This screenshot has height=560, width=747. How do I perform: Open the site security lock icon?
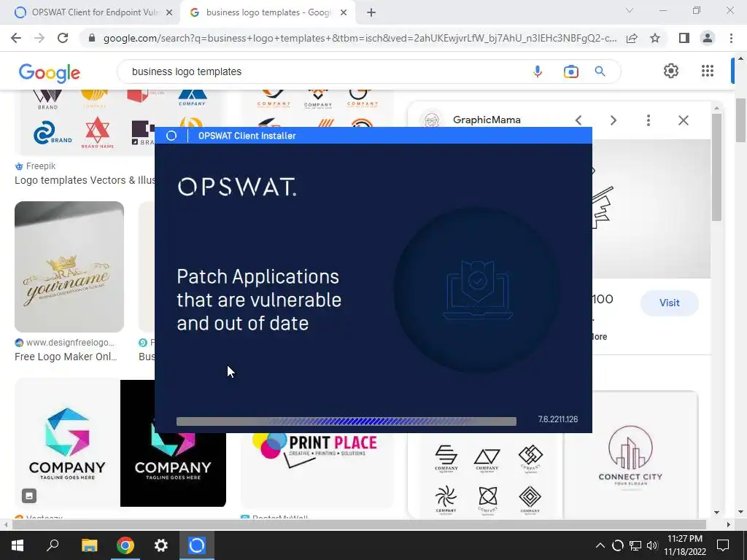(x=93, y=38)
